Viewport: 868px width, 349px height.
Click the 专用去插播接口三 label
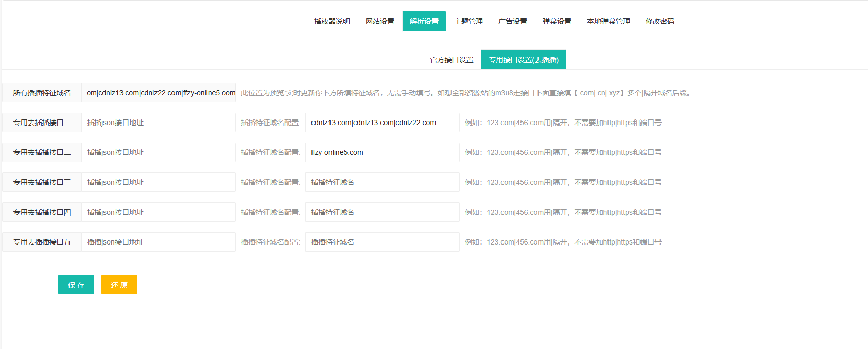point(42,182)
